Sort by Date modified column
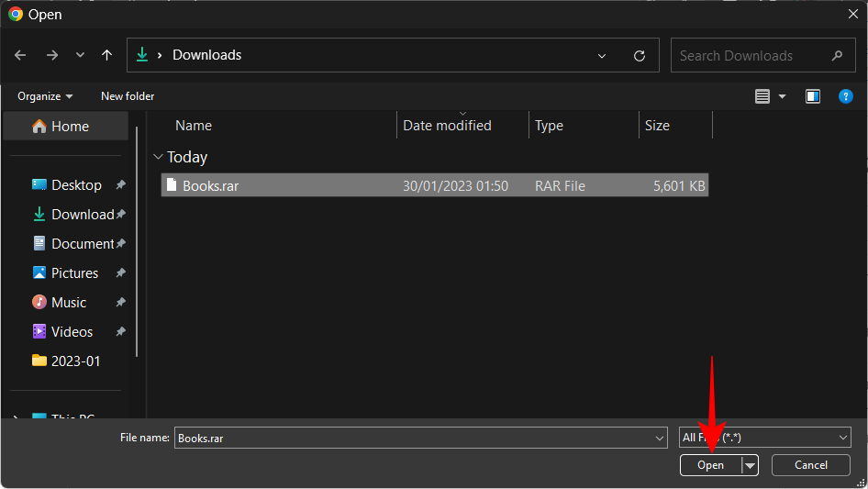 pyautogui.click(x=448, y=126)
